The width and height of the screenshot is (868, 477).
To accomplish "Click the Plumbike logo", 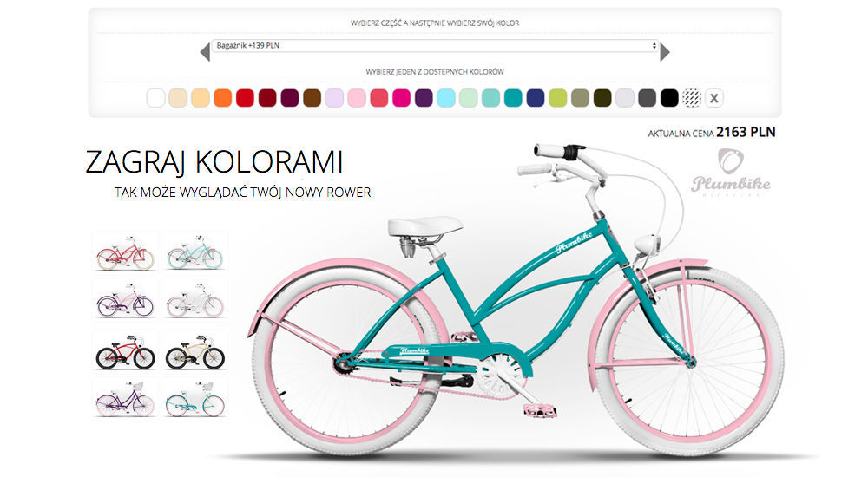I will 731,172.
